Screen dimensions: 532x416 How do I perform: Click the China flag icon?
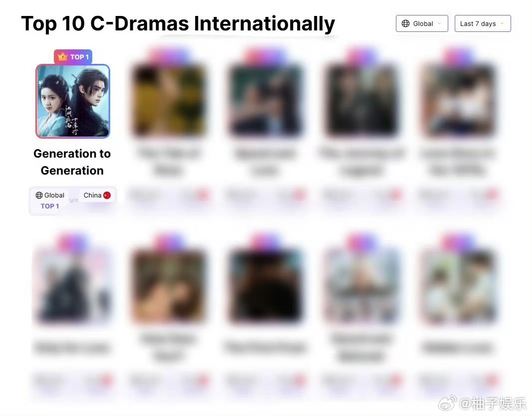tap(107, 195)
